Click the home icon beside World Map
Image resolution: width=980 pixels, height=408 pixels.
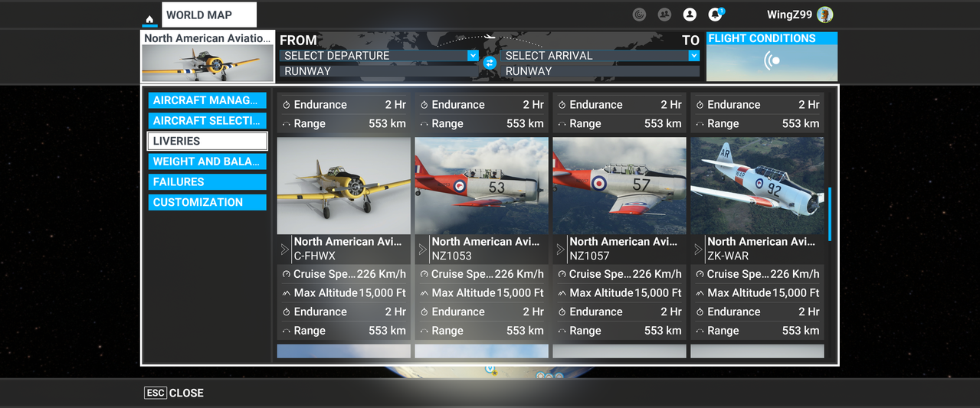[x=149, y=18]
